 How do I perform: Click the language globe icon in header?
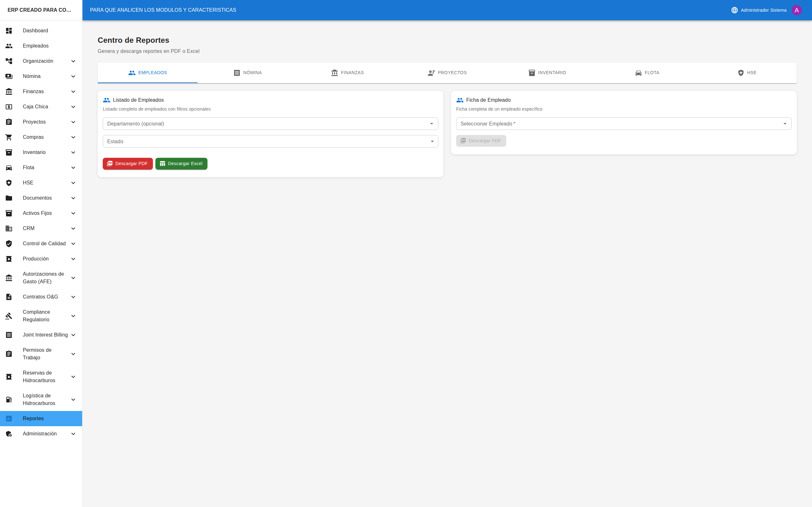click(x=734, y=10)
